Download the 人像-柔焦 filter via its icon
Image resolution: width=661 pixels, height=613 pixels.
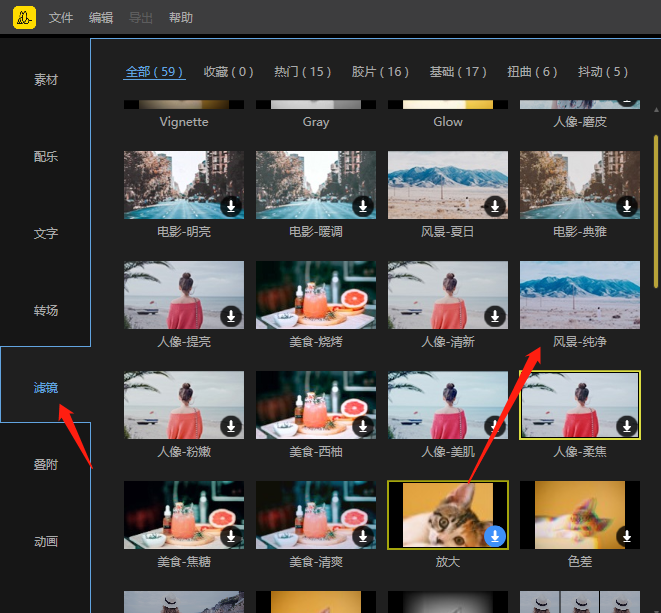pyautogui.click(x=627, y=426)
